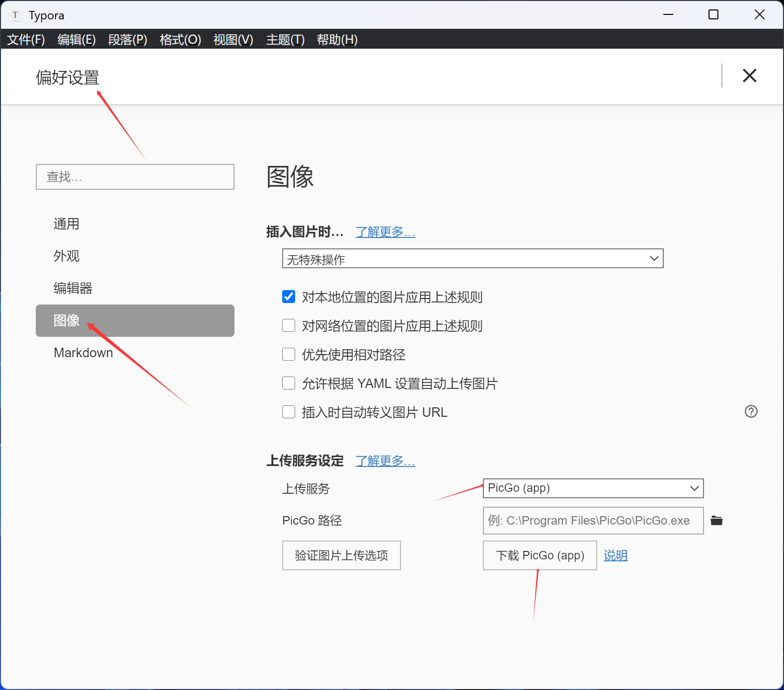Click the 查找 search field
The width and height of the screenshot is (784, 690).
point(135,177)
